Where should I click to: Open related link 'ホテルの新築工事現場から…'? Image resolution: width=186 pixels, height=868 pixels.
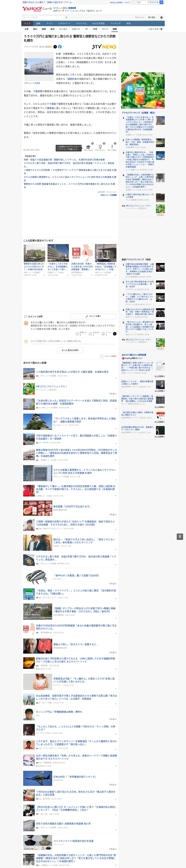click(x=70, y=179)
